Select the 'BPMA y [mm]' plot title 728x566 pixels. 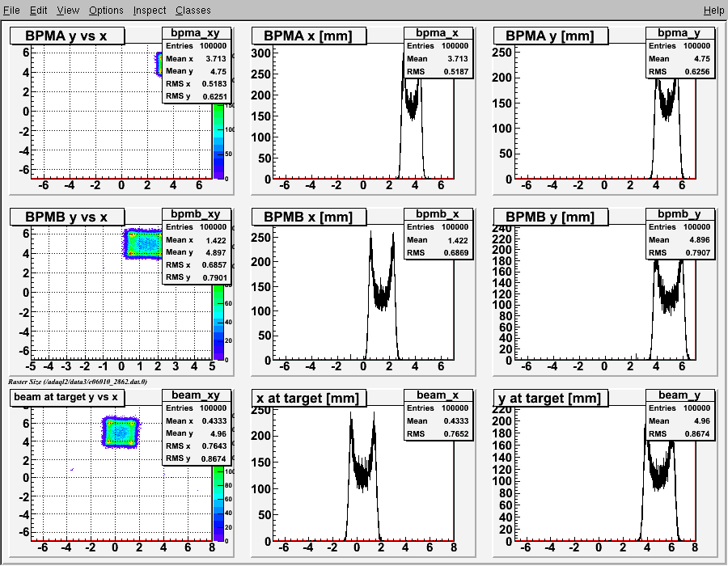pos(551,36)
